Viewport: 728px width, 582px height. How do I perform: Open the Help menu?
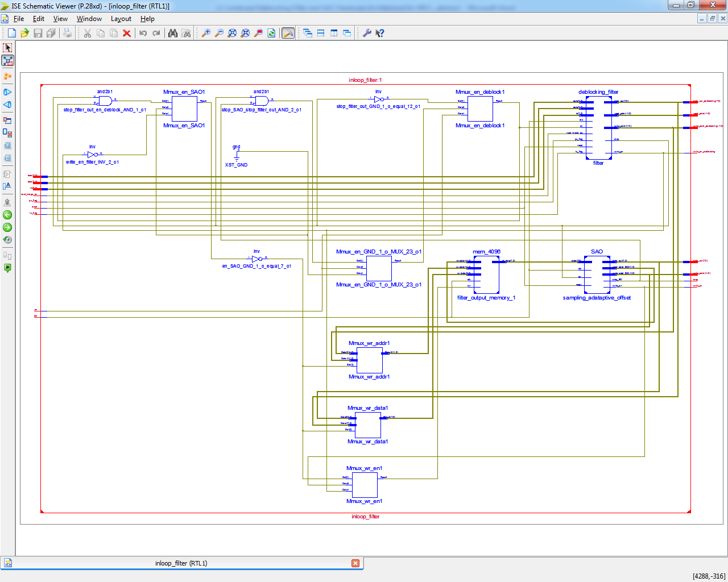147,19
